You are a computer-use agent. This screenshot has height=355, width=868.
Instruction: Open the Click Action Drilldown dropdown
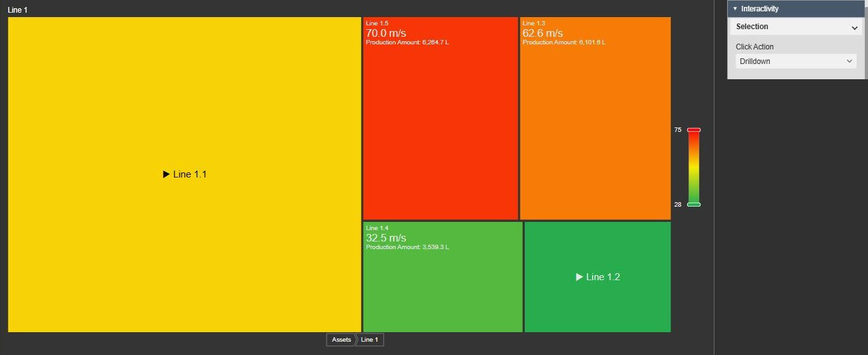pyautogui.click(x=796, y=61)
